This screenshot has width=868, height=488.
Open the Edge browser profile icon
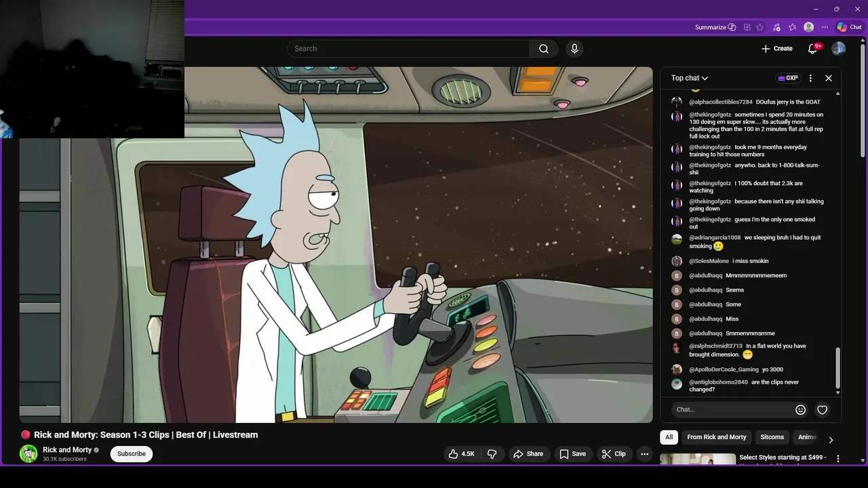(x=809, y=27)
